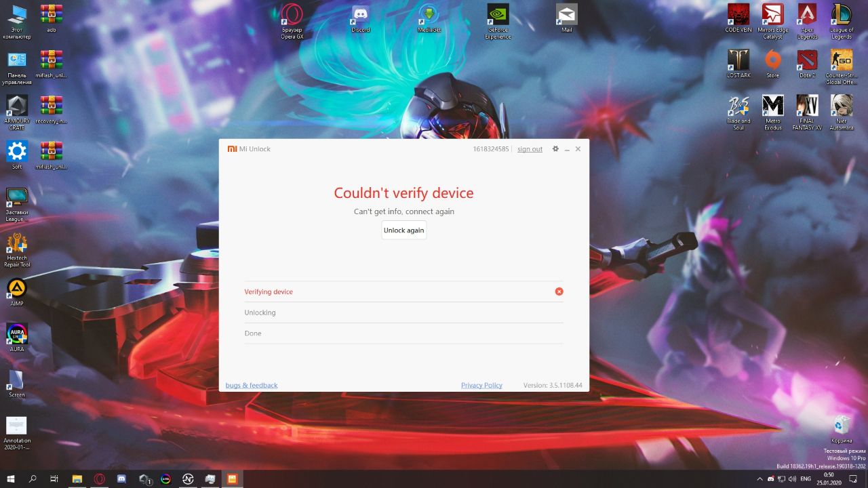The height and width of the screenshot is (488, 868).
Task: Open the LOST ARK shortcut
Action: (x=738, y=64)
